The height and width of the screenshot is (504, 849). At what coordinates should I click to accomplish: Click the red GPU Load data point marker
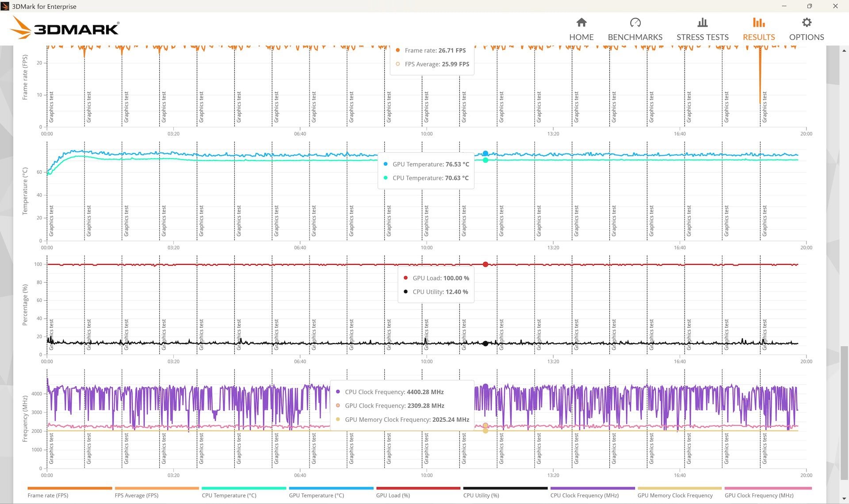(485, 264)
